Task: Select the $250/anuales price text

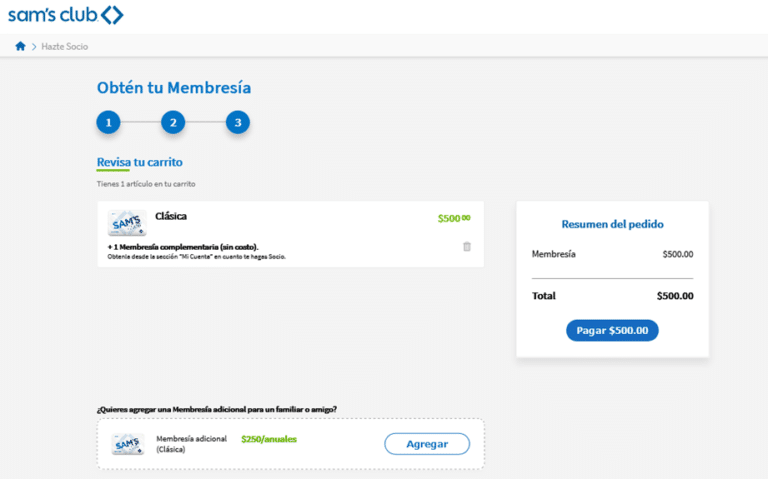Action: [269, 439]
